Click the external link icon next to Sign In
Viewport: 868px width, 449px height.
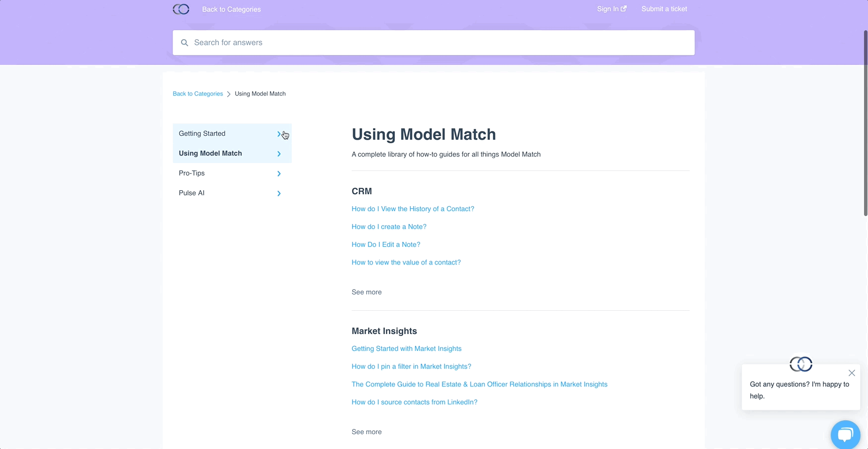click(x=623, y=8)
